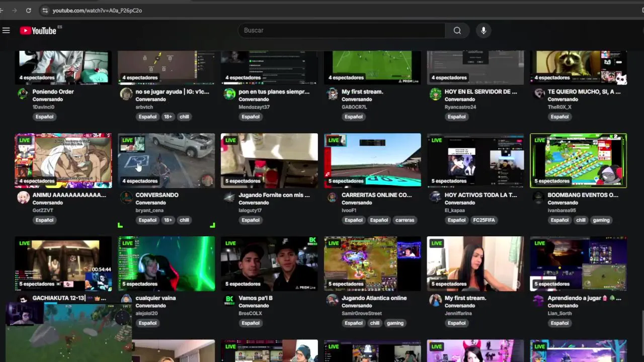Open GABOCR7L channel avatar
644x362 pixels.
pos(333,94)
